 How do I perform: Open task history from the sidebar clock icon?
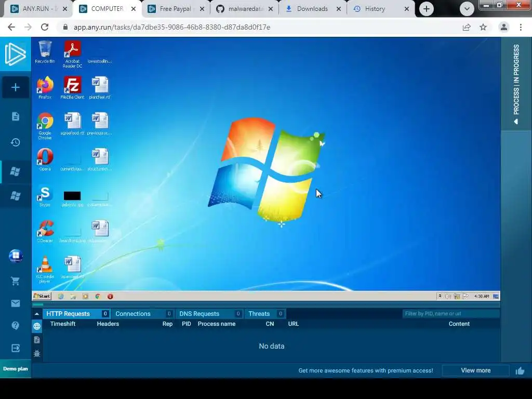[x=15, y=142]
